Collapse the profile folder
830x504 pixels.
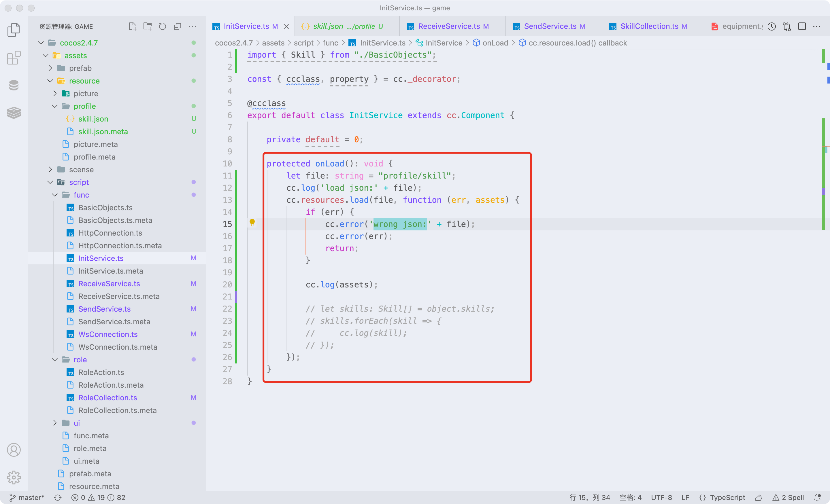pyautogui.click(x=84, y=106)
